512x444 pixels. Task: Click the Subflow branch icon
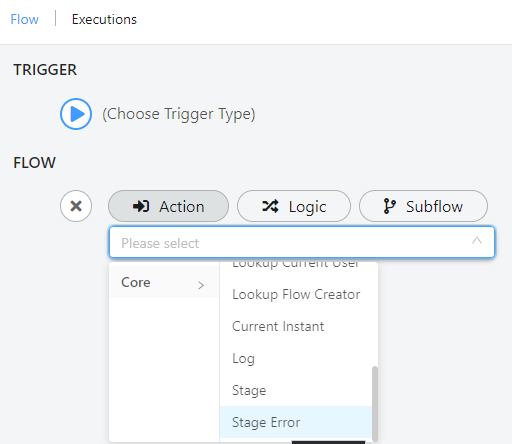point(389,206)
